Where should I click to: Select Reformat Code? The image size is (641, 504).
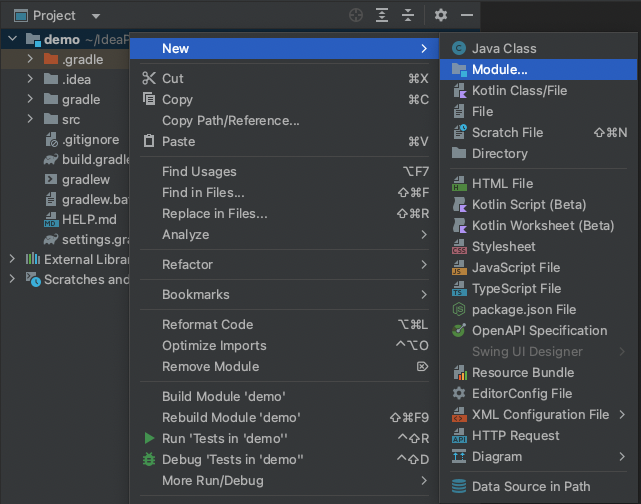coord(285,325)
